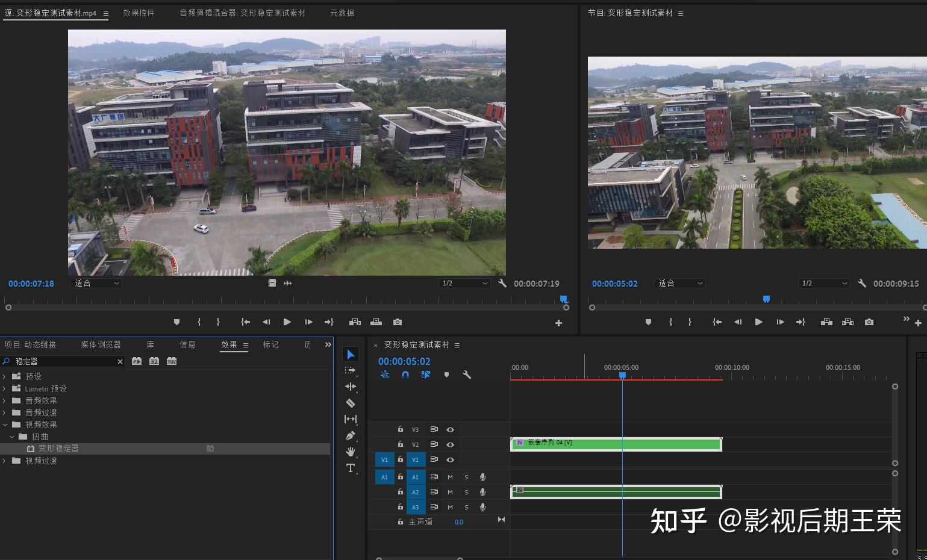Toggle V2 track visibility eye
Screen dimensions: 927x560
tap(450, 444)
